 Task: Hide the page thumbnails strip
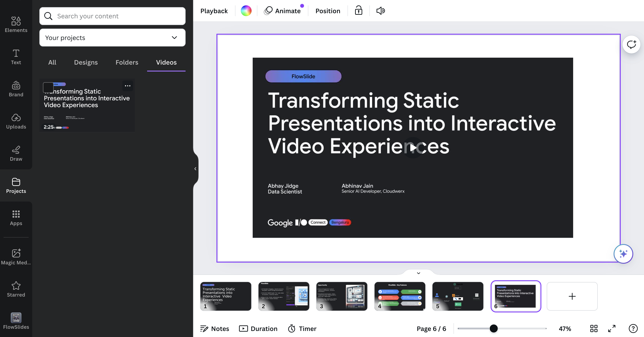point(419,273)
